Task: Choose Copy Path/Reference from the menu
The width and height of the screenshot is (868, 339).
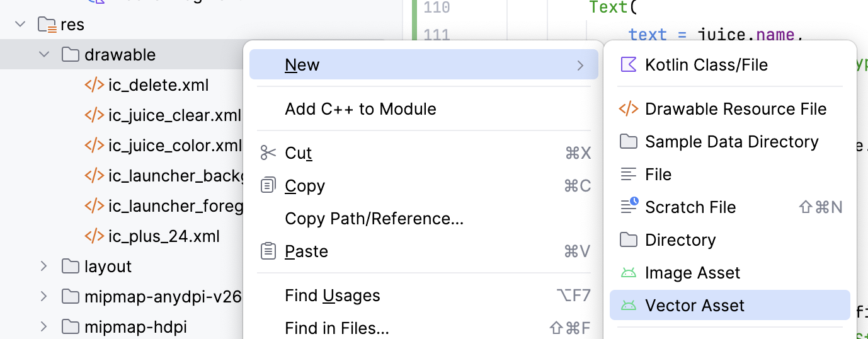Action: click(x=374, y=219)
